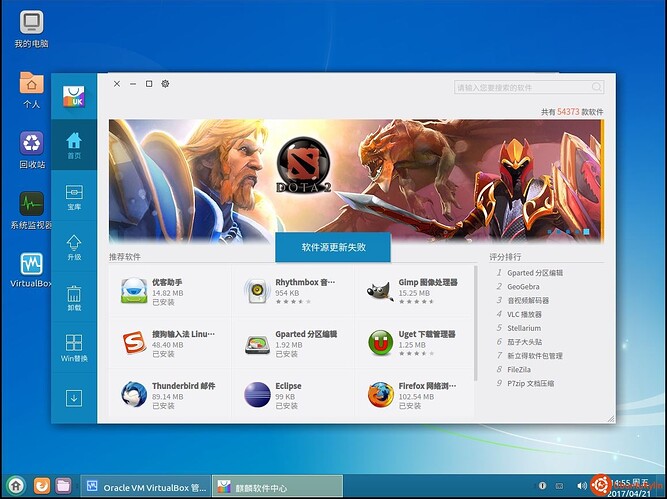Go to the 升级 upgrade section
The width and height of the screenshot is (667, 499).
tap(74, 247)
